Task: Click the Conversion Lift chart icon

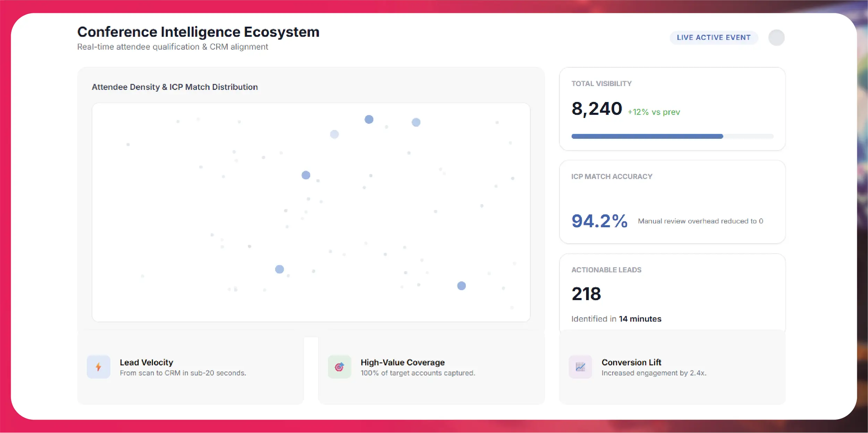Action: (x=580, y=367)
